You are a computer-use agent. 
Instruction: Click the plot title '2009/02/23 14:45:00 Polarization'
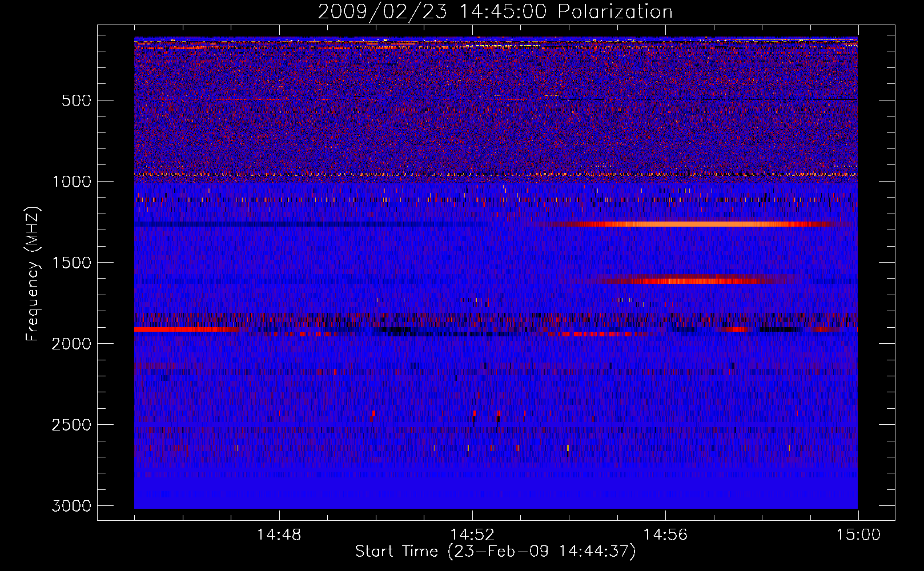click(x=495, y=12)
